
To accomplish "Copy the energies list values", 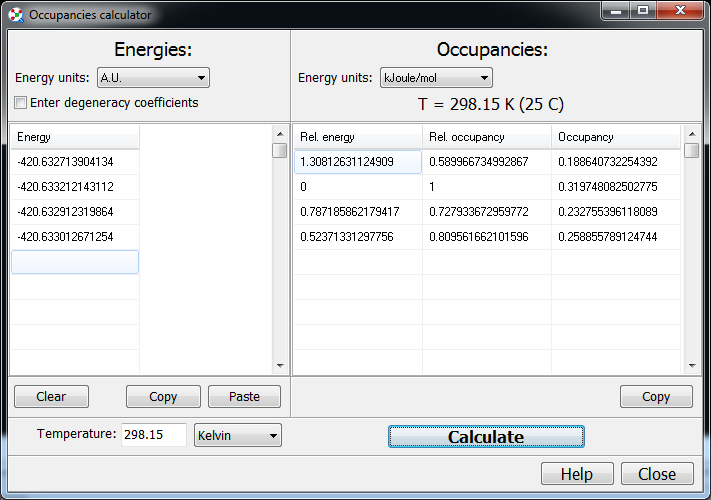I will [163, 397].
